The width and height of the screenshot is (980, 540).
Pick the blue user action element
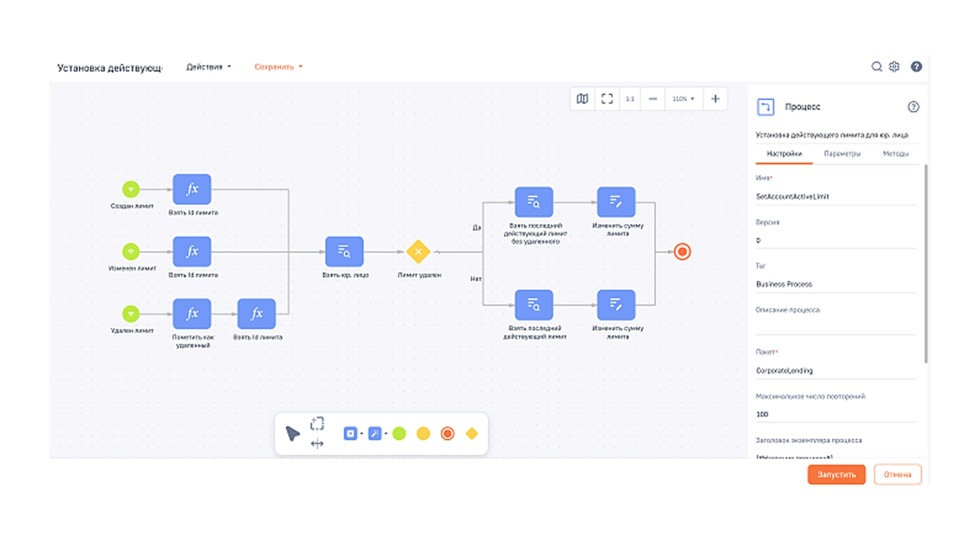(374, 433)
